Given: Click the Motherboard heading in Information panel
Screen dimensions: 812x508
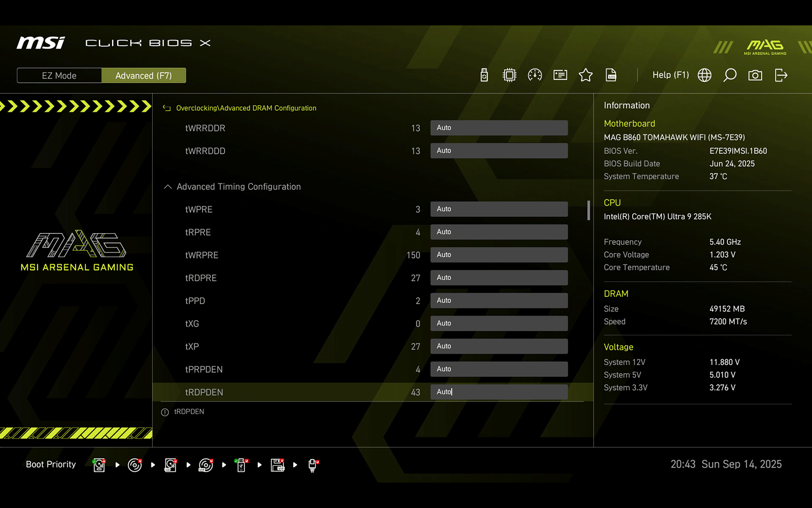Looking at the screenshot, I should [629, 123].
